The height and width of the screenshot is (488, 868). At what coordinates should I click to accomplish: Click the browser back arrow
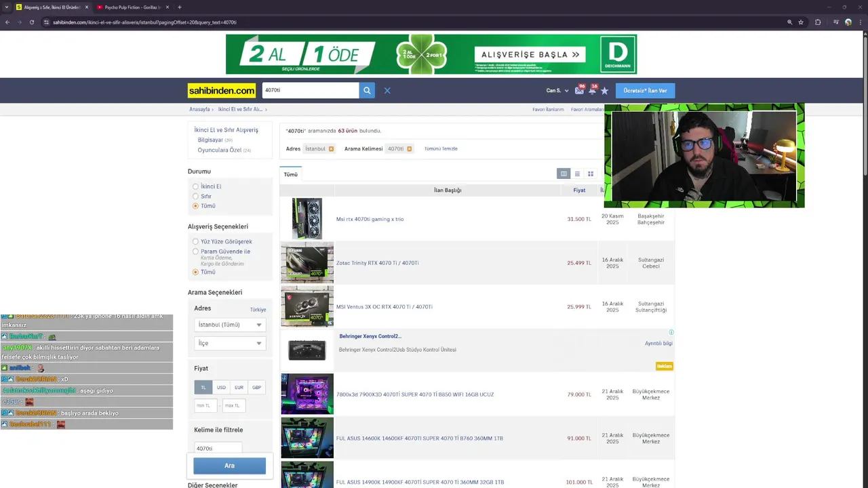7,22
